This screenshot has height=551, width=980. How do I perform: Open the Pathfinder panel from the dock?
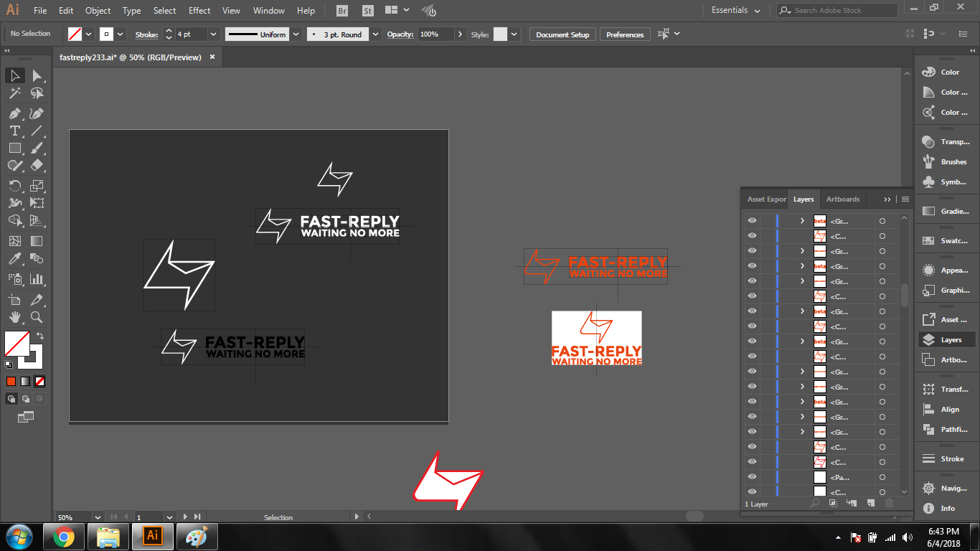coord(945,429)
